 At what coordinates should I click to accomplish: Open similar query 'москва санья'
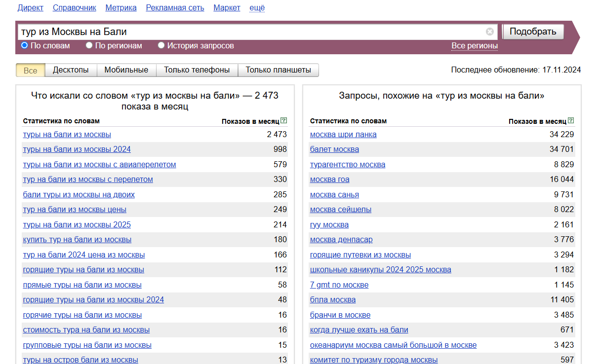[334, 195]
